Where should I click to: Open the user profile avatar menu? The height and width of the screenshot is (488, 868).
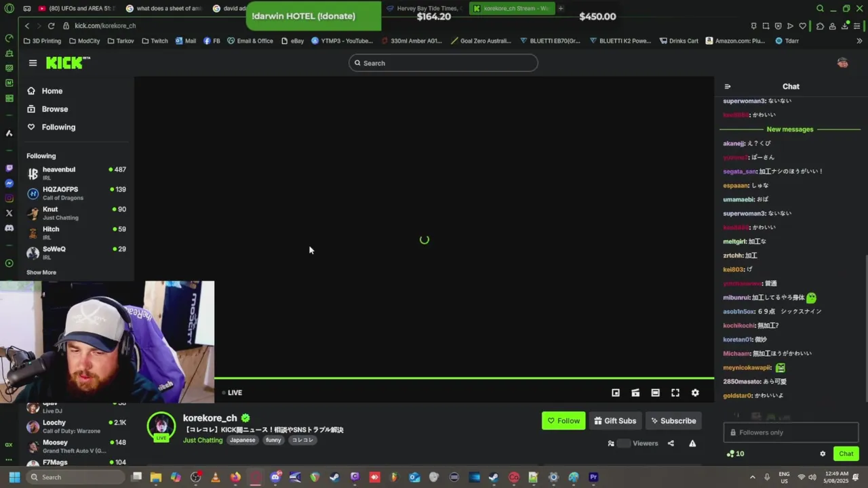(842, 63)
